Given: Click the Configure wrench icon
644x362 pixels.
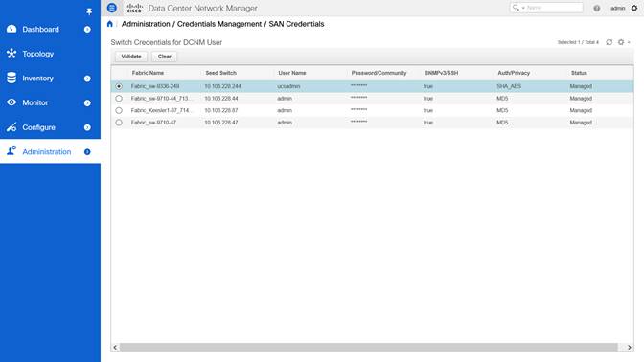Looking at the screenshot, I should point(11,127).
